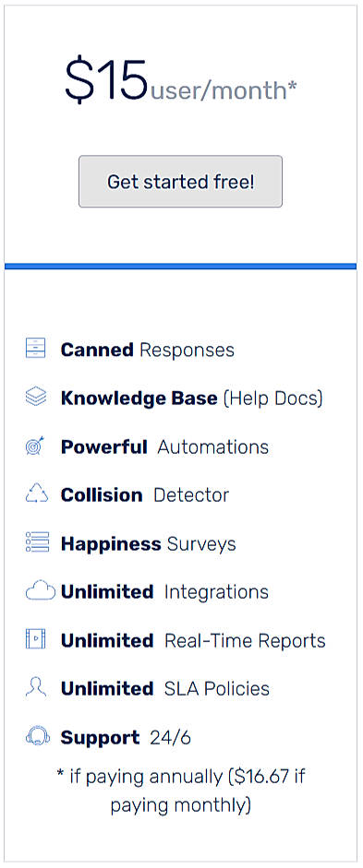The height and width of the screenshot is (868, 363).
Task: Select the Support headset icon
Action: tap(38, 737)
